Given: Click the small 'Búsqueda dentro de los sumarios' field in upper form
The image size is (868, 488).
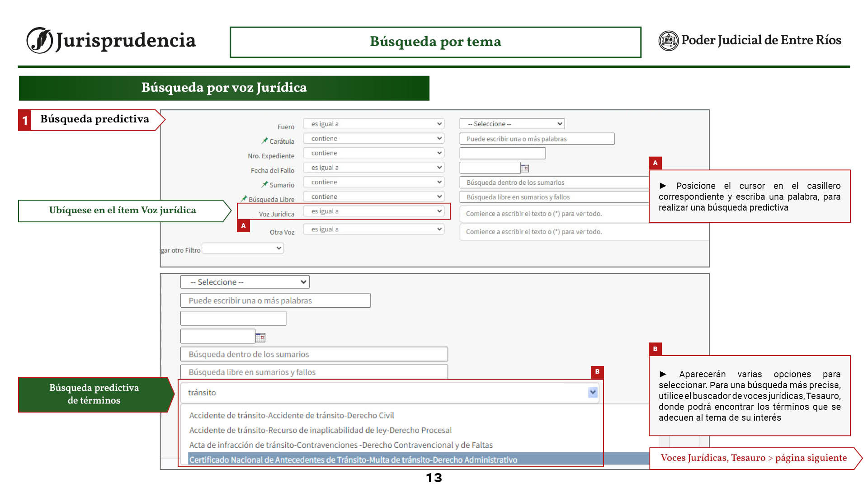Looking at the screenshot, I should pyautogui.click(x=554, y=183).
